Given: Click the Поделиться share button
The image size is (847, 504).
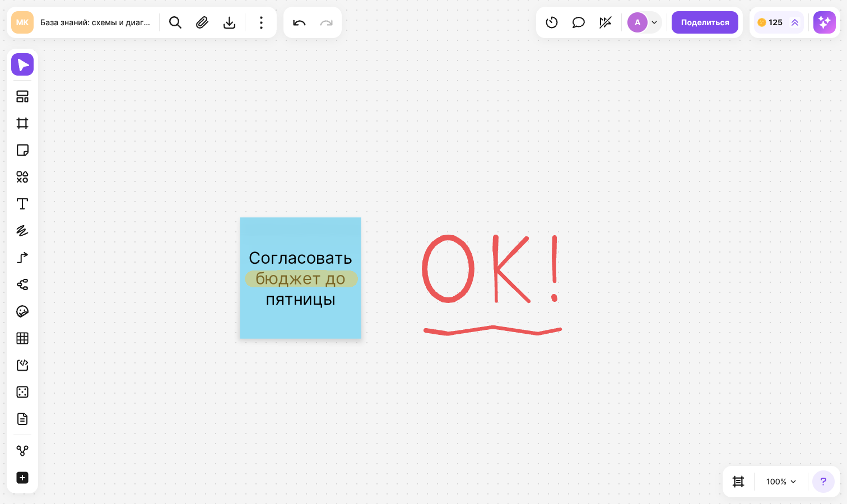Looking at the screenshot, I should point(705,22).
